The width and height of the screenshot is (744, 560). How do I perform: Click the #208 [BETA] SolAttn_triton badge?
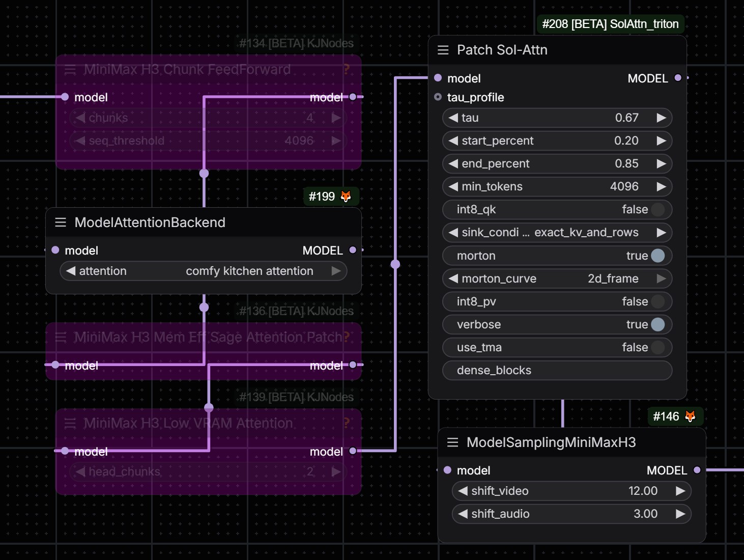point(611,24)
